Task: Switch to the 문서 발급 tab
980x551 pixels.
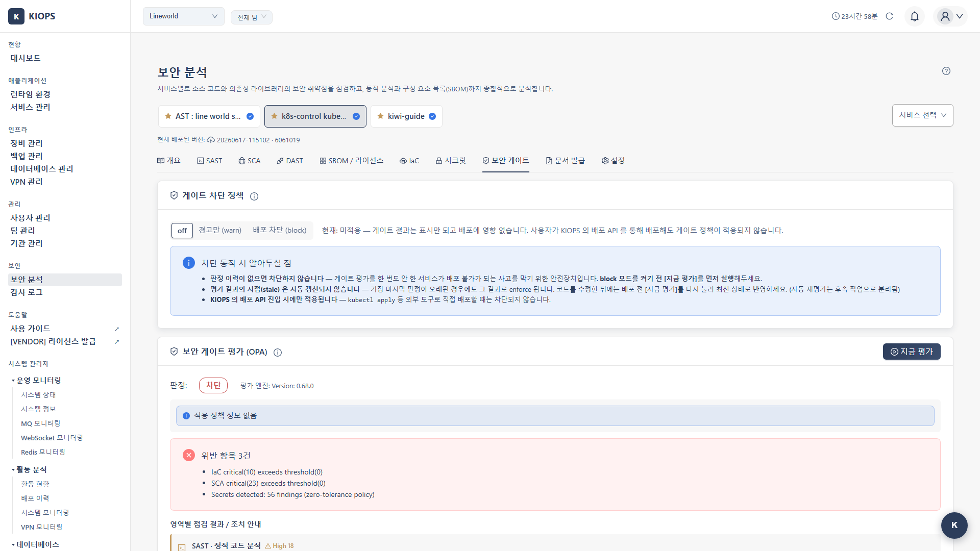Action: pos(565,161)
